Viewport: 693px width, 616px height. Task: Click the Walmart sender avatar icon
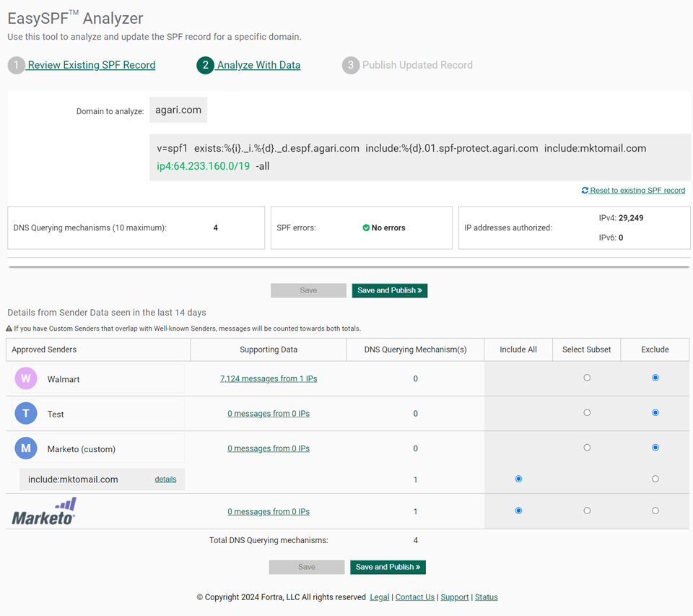26,378
